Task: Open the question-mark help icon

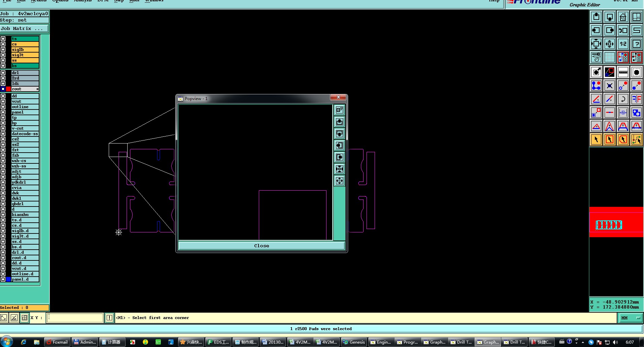Action: pyautogui.click(x=637, y=44)
